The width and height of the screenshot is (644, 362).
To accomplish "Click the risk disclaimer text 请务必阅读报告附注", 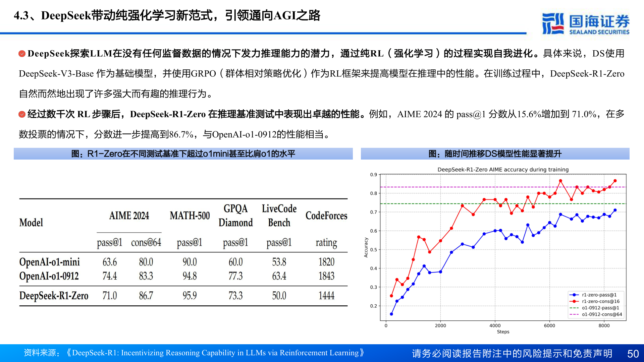I will click(x=512, y=354).
